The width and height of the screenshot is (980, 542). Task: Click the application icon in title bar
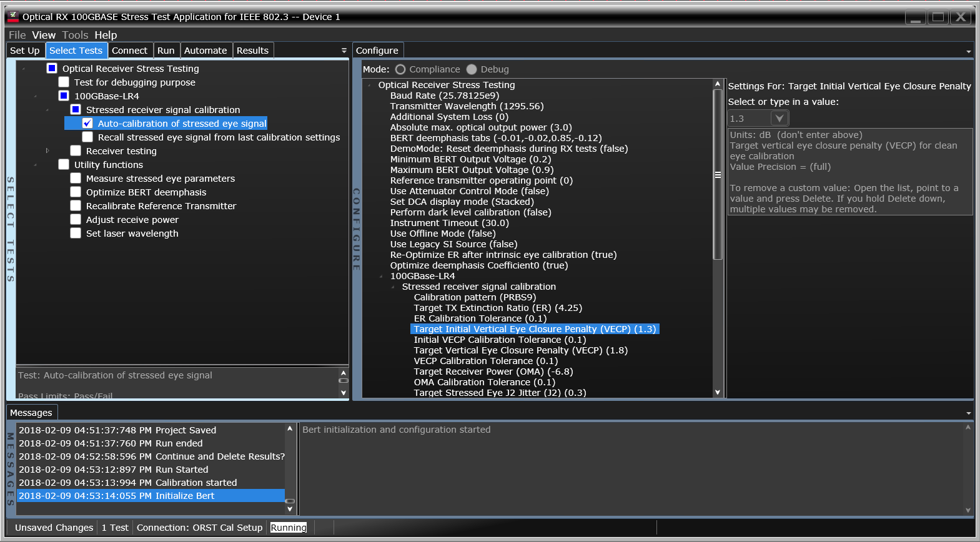13,17
